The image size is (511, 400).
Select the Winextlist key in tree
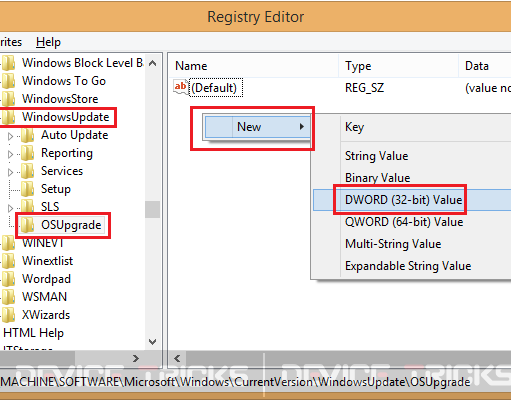[47, 261]
